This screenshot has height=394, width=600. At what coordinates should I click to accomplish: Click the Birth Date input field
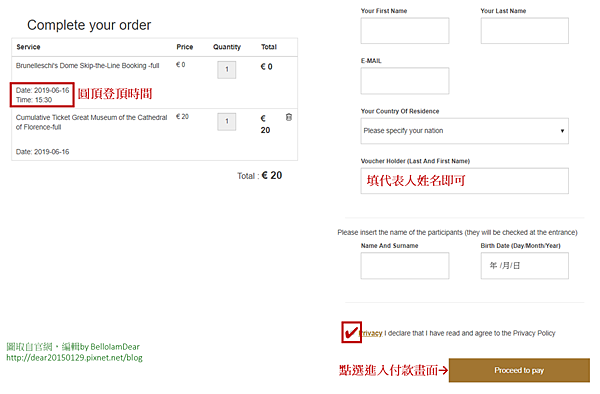pyautogui.click(x=525, y=265)
